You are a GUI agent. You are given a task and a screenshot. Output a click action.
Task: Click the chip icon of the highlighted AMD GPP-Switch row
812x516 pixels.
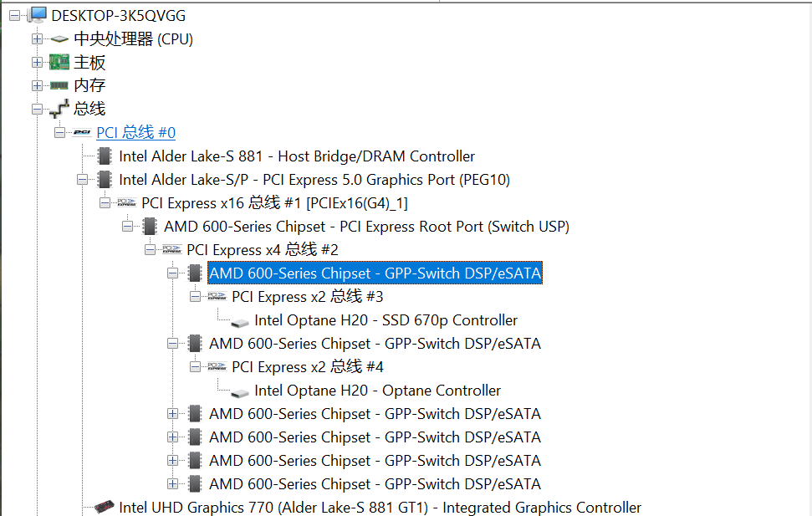(x=195, y=273)
